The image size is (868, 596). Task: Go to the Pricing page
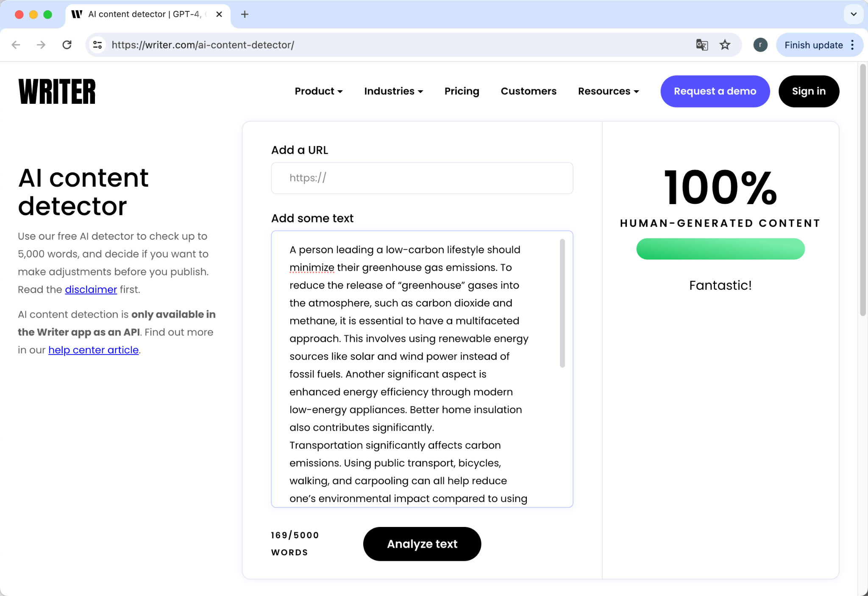point(462,91)
